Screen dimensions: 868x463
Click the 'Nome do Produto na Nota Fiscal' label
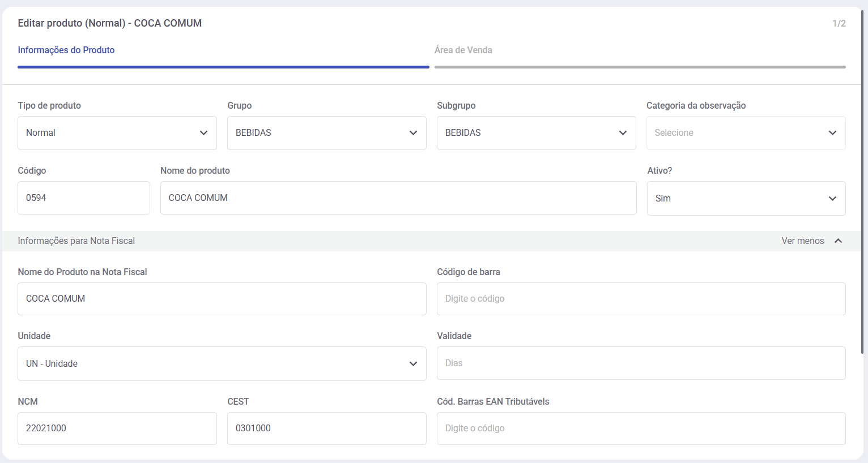82,272
